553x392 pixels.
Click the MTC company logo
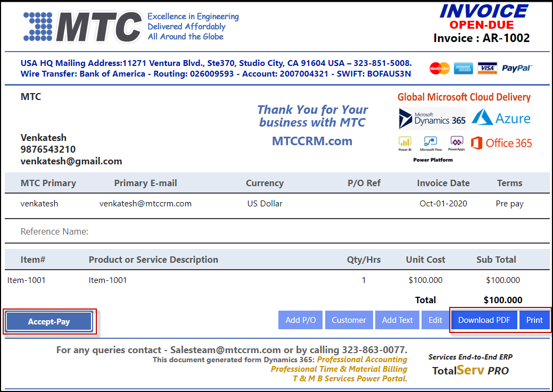[82, 27]
